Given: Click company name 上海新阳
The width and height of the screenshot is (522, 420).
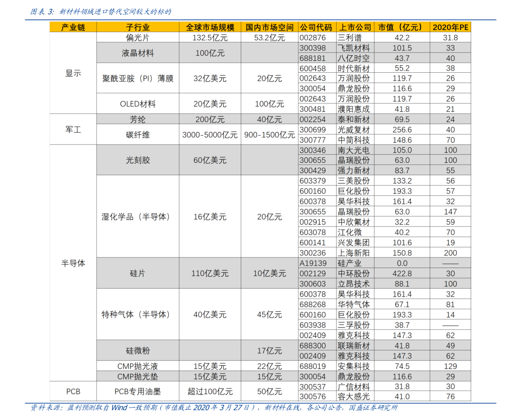Looking at the screenshot, I should (x=354, y=253).
